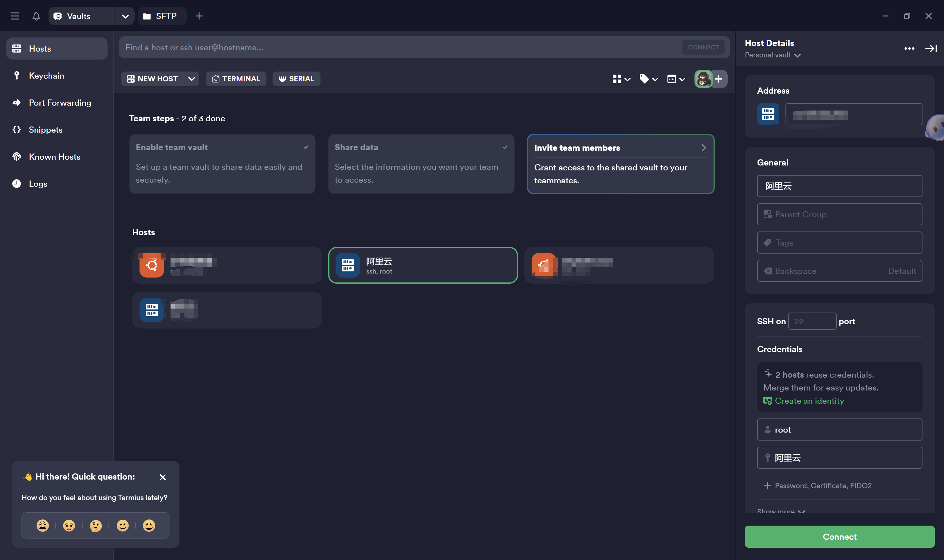
Task: Open the hamburger menu icon
Action: (x=15, y=16)
